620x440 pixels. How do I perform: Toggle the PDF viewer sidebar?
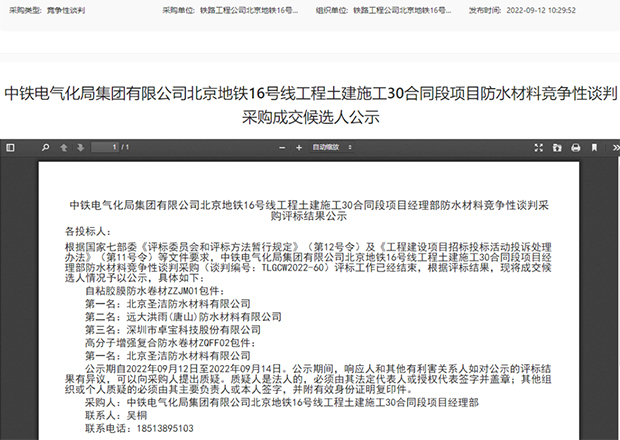point(10,148)
